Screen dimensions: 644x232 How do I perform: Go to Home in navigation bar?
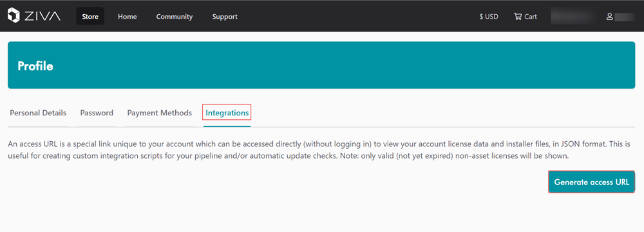click(128, 17)
